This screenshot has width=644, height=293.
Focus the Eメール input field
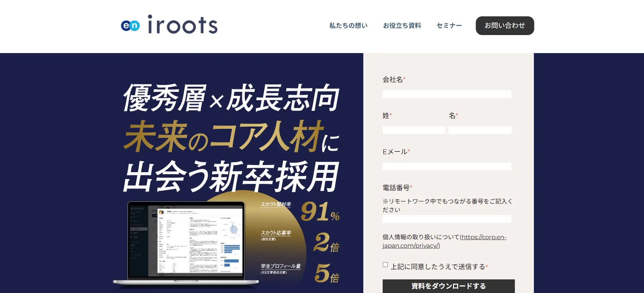coord(447,166)
